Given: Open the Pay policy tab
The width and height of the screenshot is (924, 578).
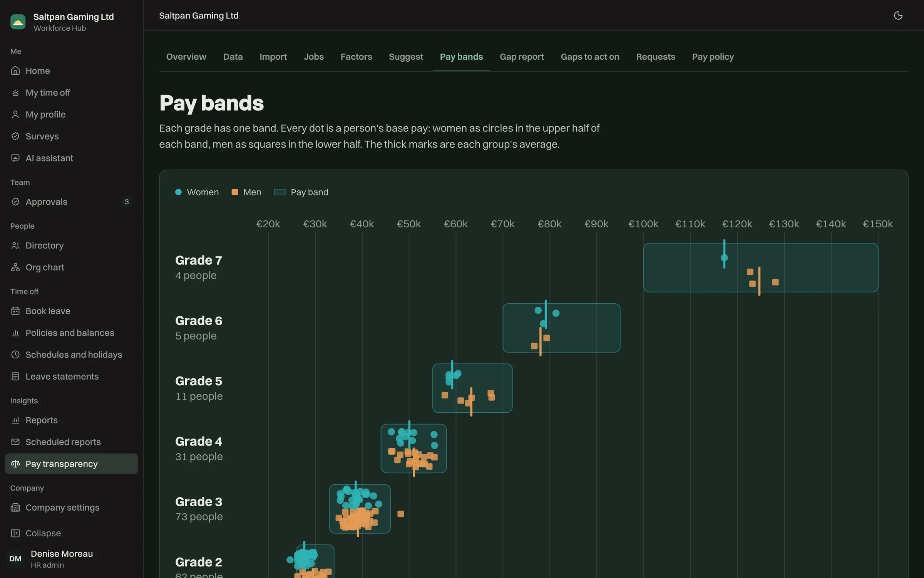Looking at the screenshot, I should click(713, 57).
